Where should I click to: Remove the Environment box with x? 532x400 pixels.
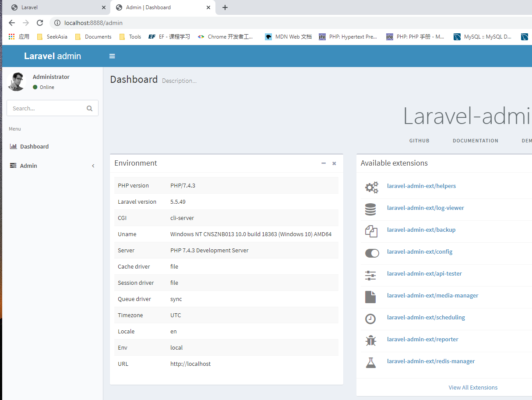334,163
